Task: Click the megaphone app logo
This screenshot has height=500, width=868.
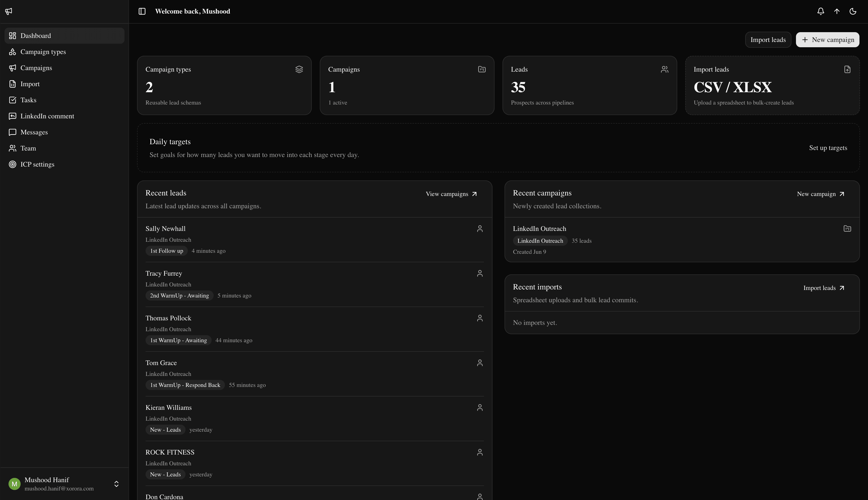Action: pyautogui.click(x=9, y=11)
